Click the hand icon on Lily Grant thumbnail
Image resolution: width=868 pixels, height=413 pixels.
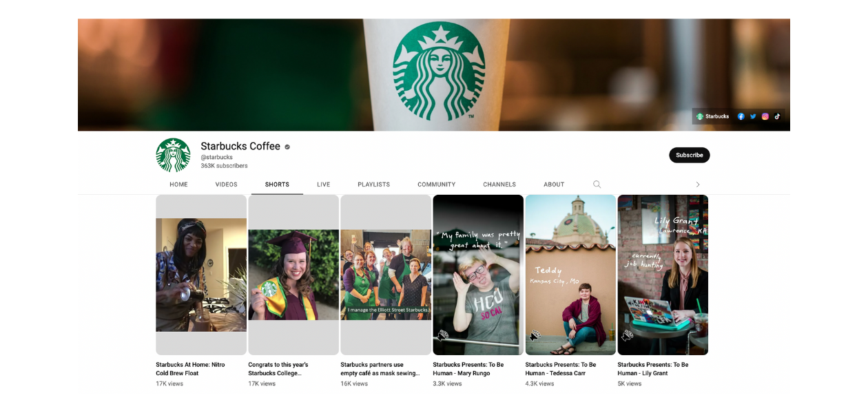[x=627, y=335]
